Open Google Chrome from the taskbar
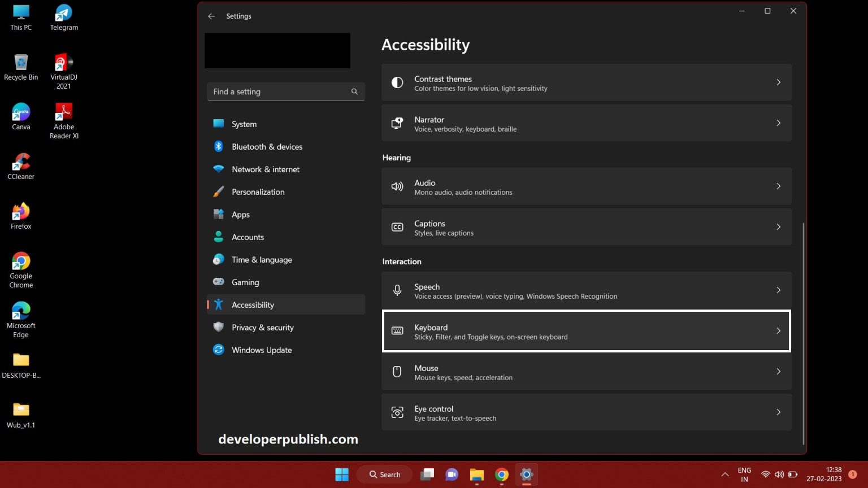 click(501, 474)
